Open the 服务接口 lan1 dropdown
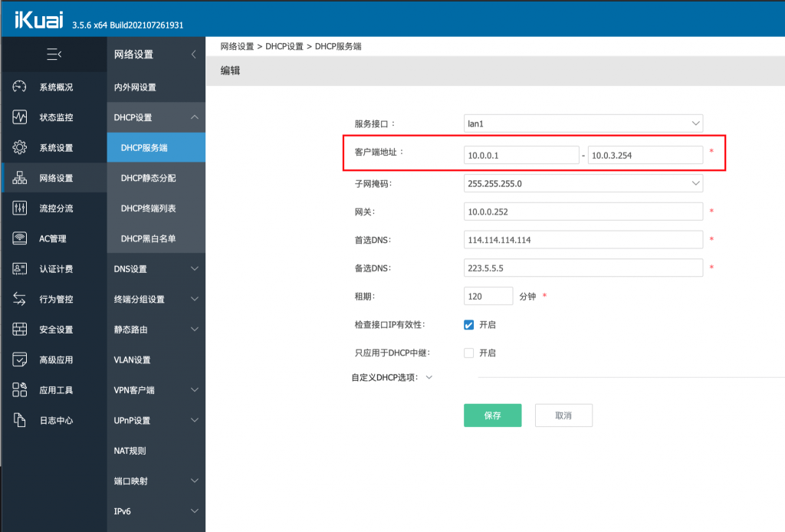 [583, 123]
